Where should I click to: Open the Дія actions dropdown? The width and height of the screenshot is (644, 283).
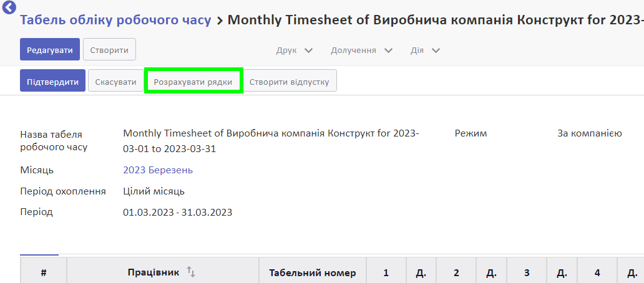click(426, 50)
